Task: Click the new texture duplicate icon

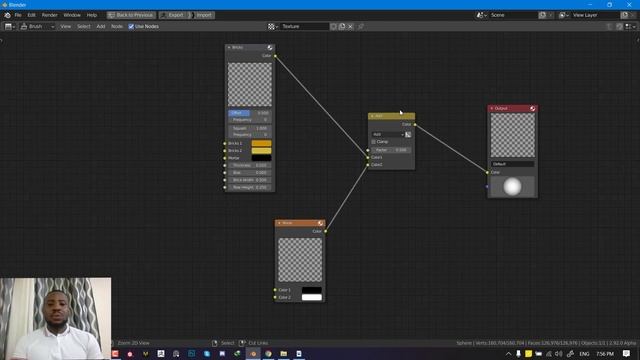Action: coord(342,27)
